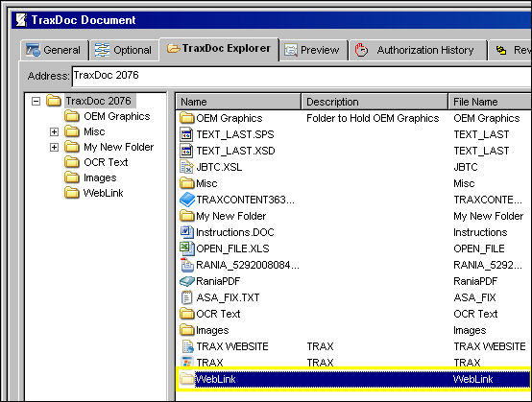
Task: Click the TRAX description of TRAX WEBSITE row
Action: tap(321, 346)
